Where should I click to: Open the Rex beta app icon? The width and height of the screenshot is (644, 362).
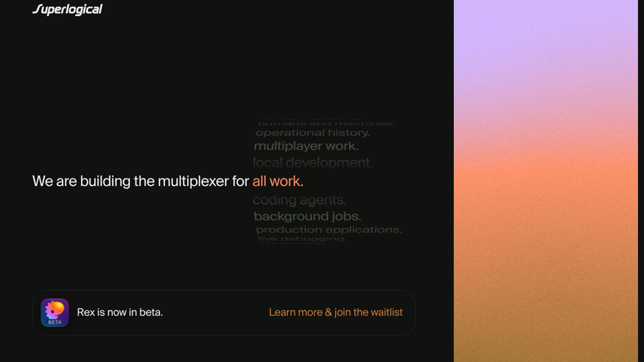coord(55,312)
